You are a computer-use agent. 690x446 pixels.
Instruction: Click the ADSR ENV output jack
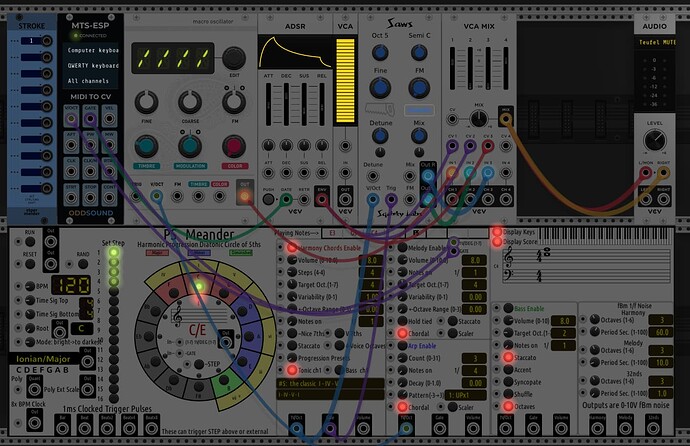point(322,200)
